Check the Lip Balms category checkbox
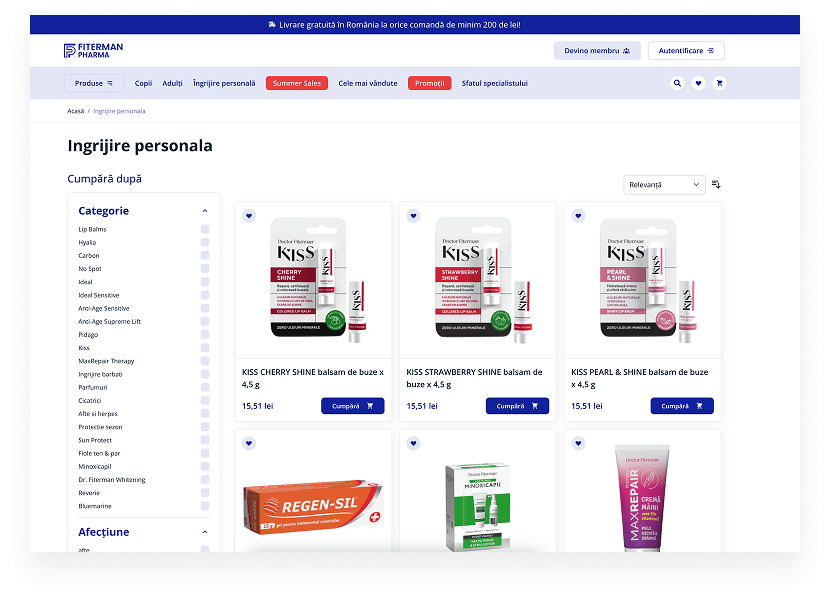The width and height of the screenshot is (830, 597). coord(205,229)
